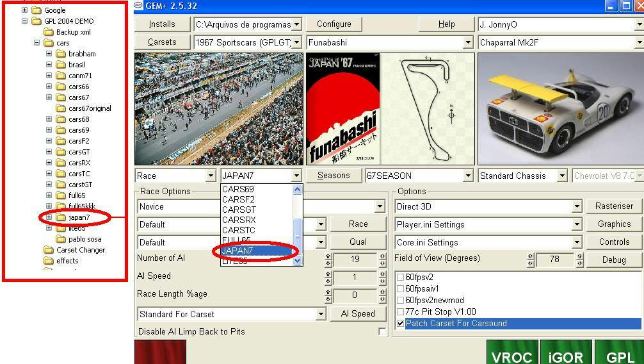Open the 67SEASON dropdown
This screenshot has width=644, height=364.
468,176
